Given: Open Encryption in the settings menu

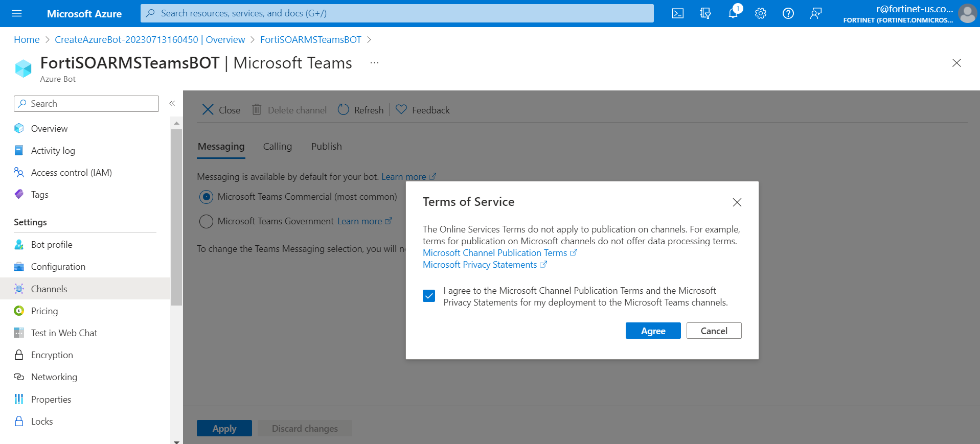Looking at the screenshot, I should tap(52, 355).
